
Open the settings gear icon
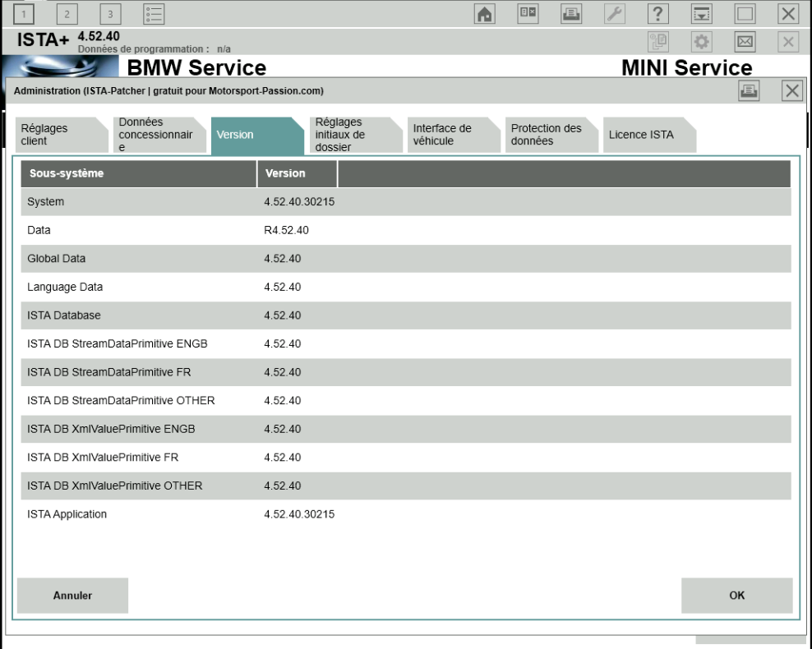pyautogui.click(x=702, y=41)
